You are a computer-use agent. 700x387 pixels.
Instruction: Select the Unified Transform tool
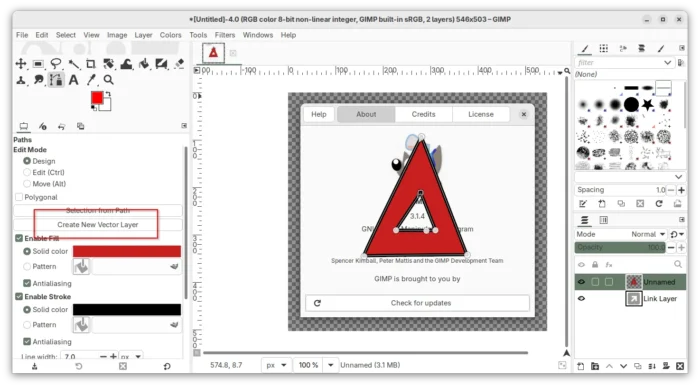108,64
